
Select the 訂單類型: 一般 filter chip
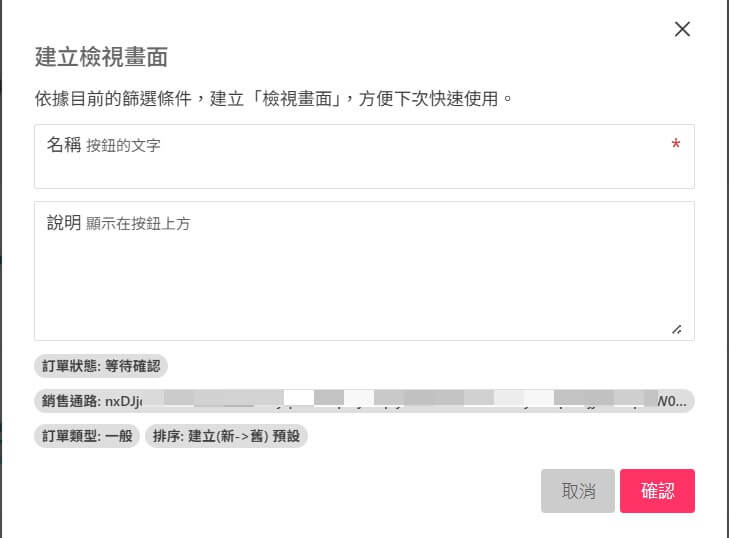87,436
